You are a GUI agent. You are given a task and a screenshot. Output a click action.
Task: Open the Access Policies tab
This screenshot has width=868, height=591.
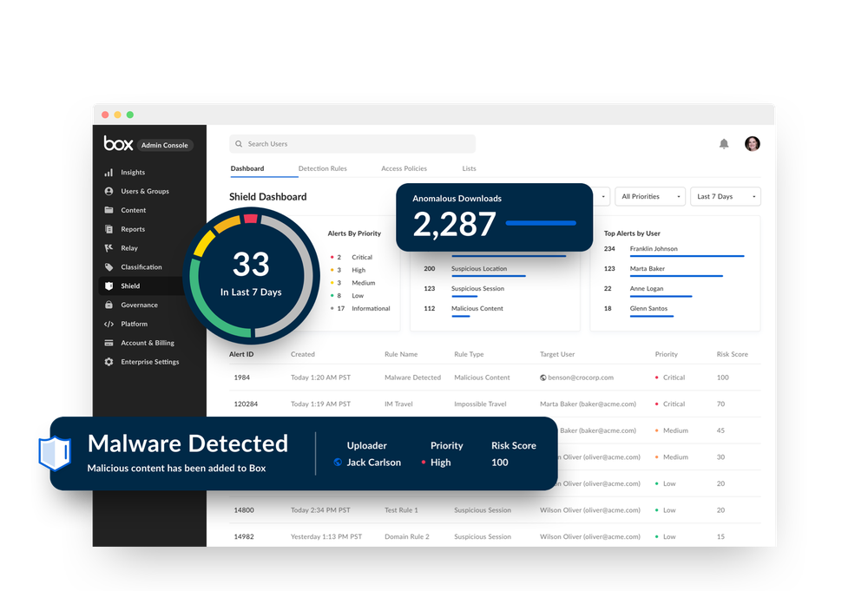[405, 168]
